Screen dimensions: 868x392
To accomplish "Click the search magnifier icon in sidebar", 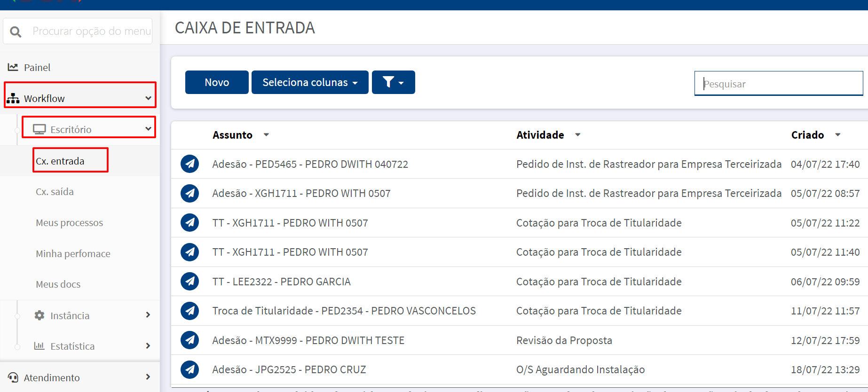I will pyautogui.click(x=16, y=31).
